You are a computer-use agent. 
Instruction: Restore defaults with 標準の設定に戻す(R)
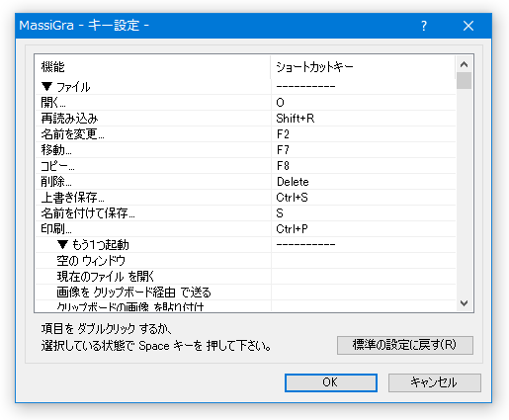pos(405,345)
